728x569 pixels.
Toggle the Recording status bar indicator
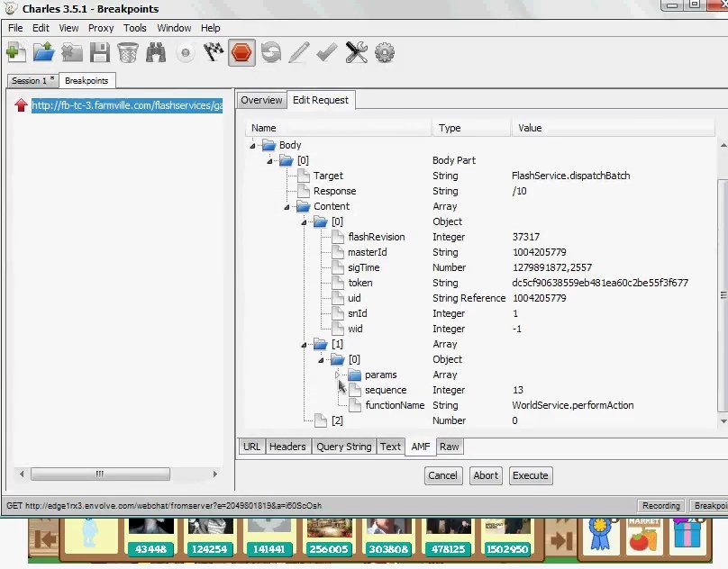tap(661, 505)
